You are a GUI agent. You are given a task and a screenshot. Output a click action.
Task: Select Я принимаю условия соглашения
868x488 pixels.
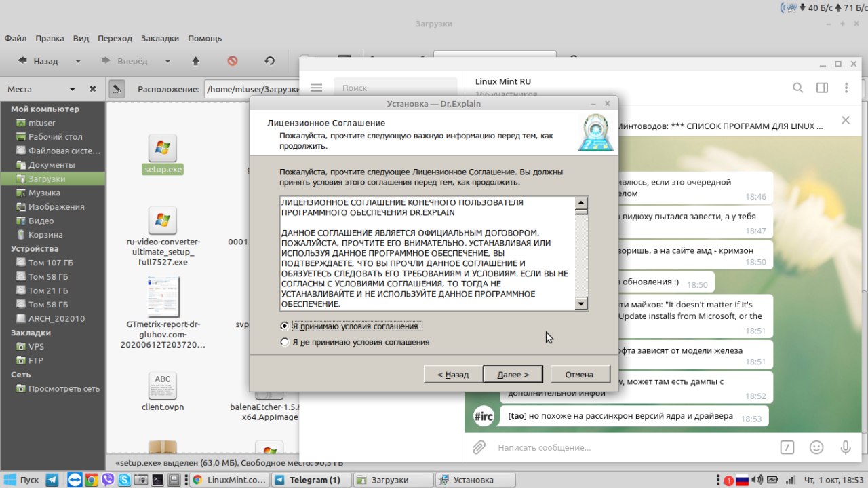click(x=351, y=326)
